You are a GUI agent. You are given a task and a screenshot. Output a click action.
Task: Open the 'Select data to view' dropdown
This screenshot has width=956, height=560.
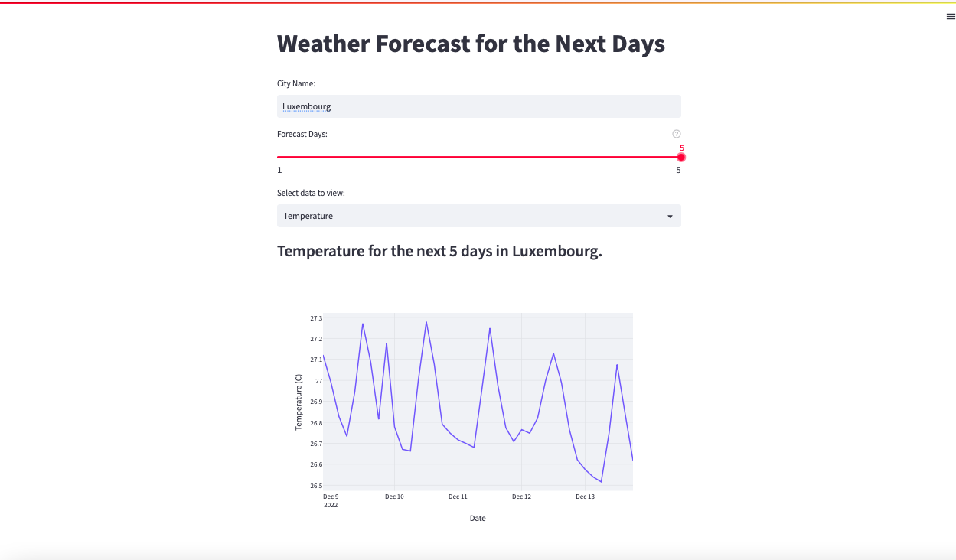point(478,216)
